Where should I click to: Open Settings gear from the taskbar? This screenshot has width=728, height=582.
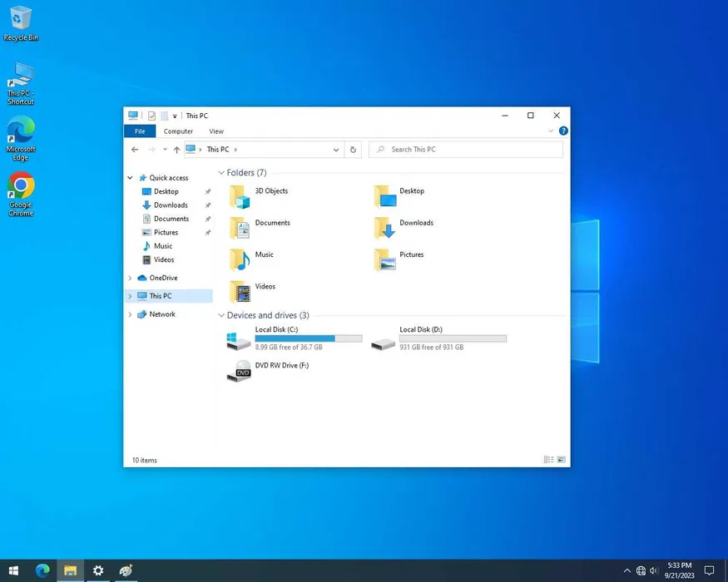point(98,570)
